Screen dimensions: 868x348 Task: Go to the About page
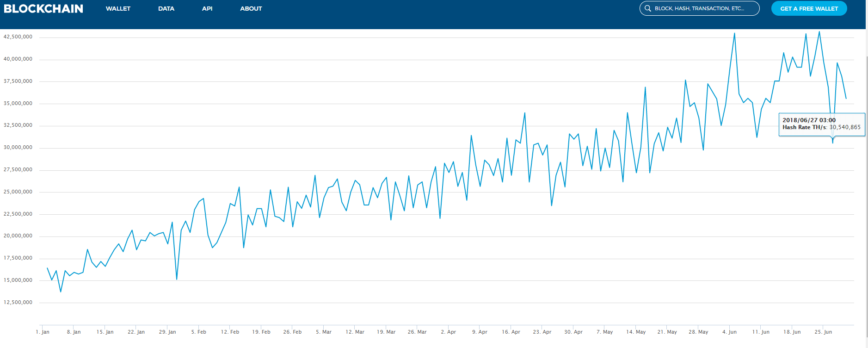[x=251, y=9]
